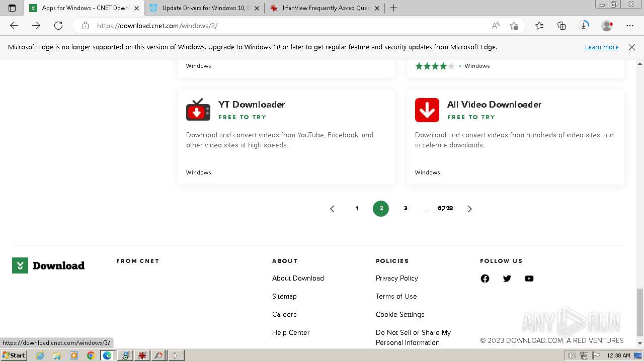Go to next page arrow
This screenshot has height=362, width=644.
470,209
